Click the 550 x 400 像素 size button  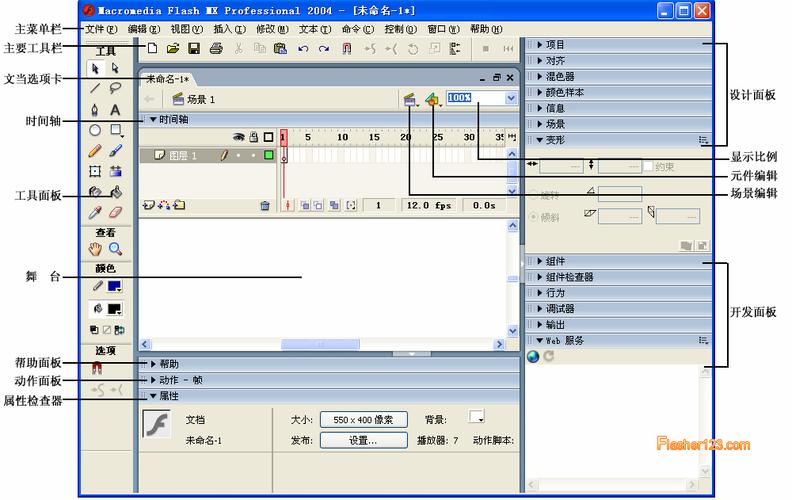(363, 420)
